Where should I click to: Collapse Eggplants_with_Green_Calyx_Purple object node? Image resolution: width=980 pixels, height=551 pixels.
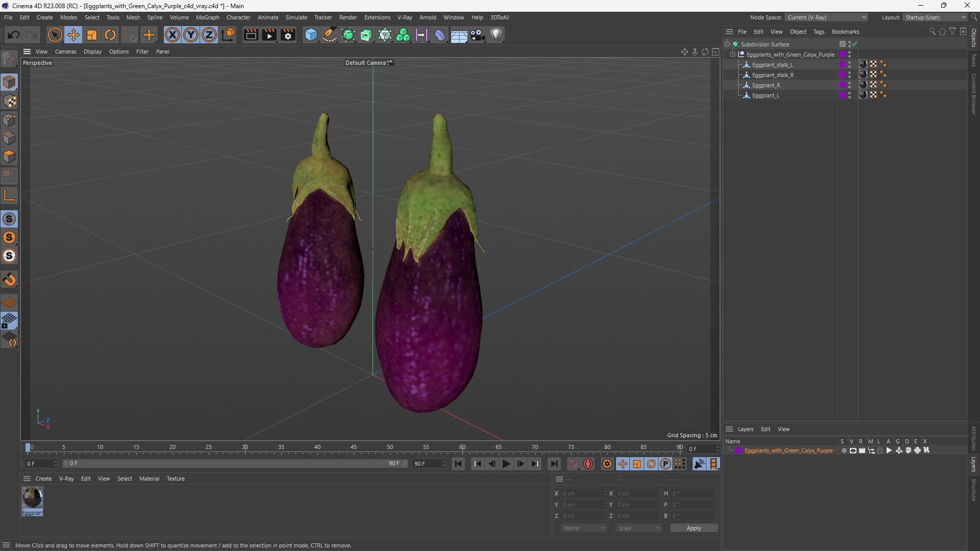click(x=733, y=55)
